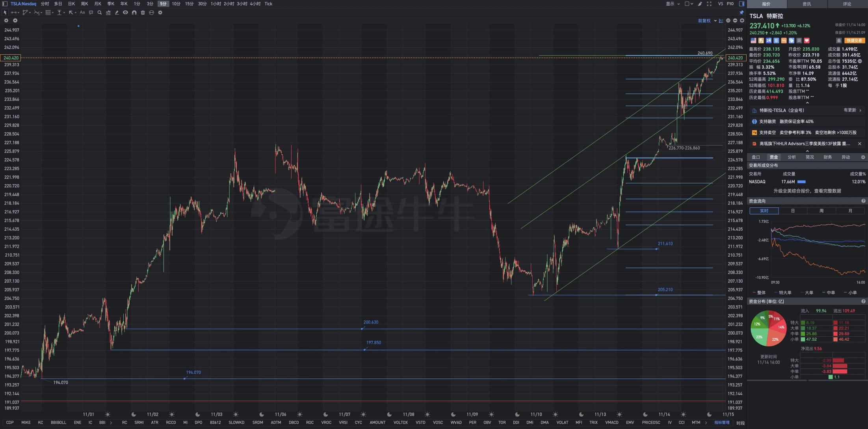Expand the arrow marker tool dropdown
868x429 pixels.
(x=76, y=13)
